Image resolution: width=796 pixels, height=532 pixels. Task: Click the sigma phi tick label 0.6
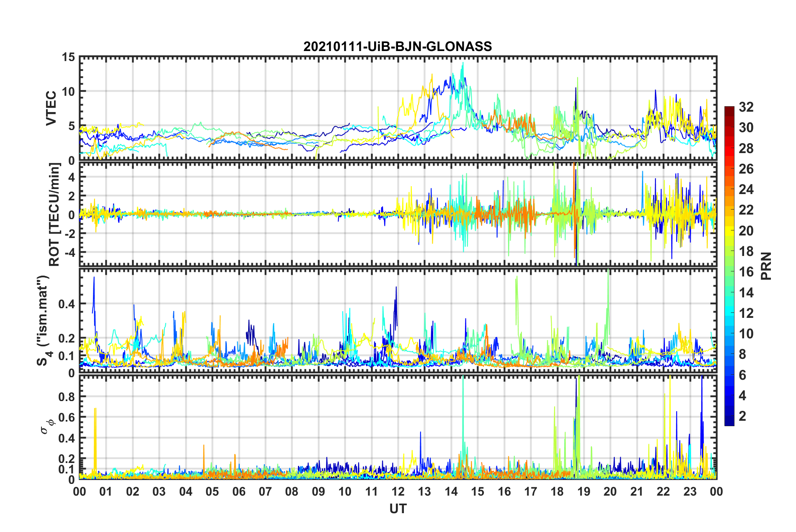pyautogui.click(x=67, y=417)
